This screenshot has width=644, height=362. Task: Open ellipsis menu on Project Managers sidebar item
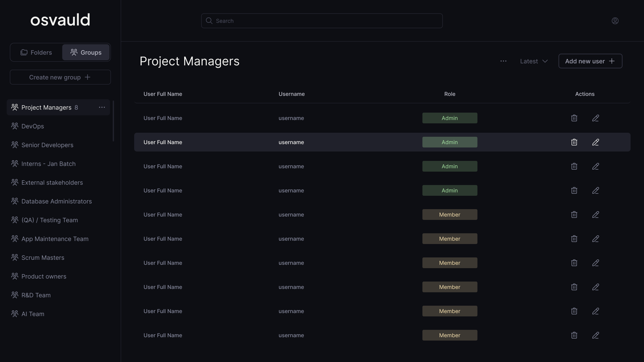tap(102, 107)
